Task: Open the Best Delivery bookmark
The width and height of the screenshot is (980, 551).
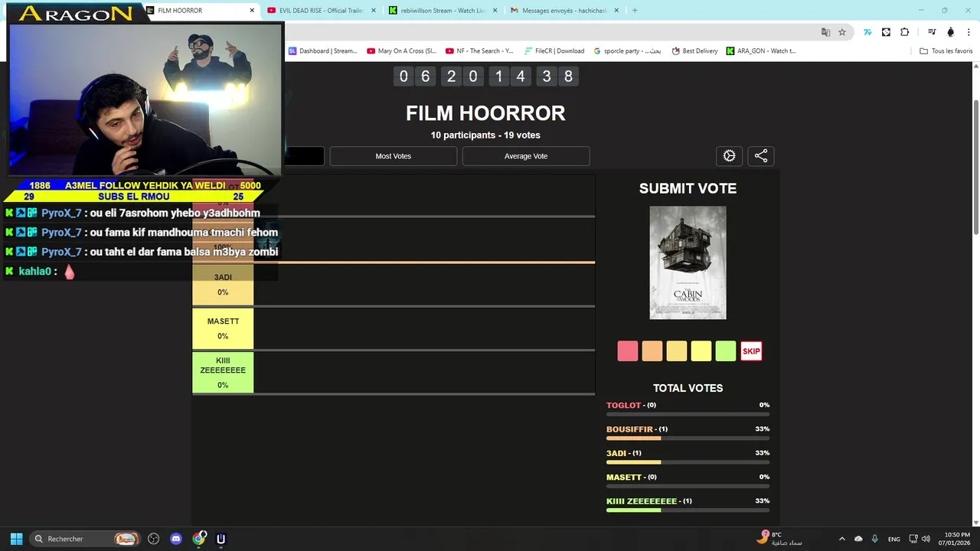Action: click(x=694, y=51)
